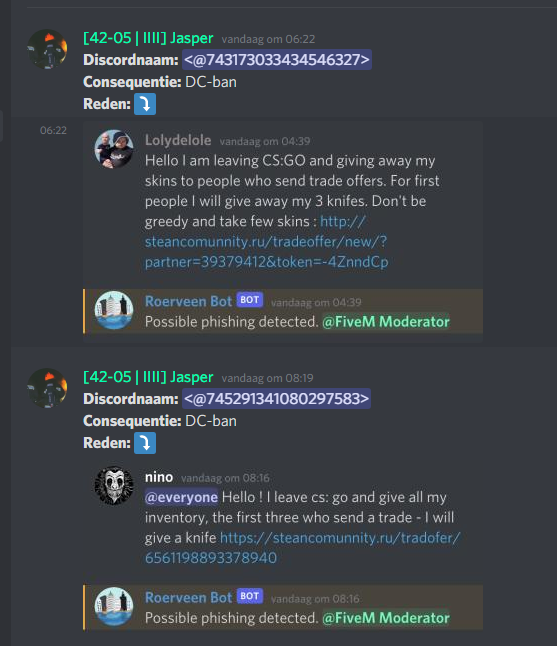Click the BOT badge at 08:16

click(x=250, y=596)
